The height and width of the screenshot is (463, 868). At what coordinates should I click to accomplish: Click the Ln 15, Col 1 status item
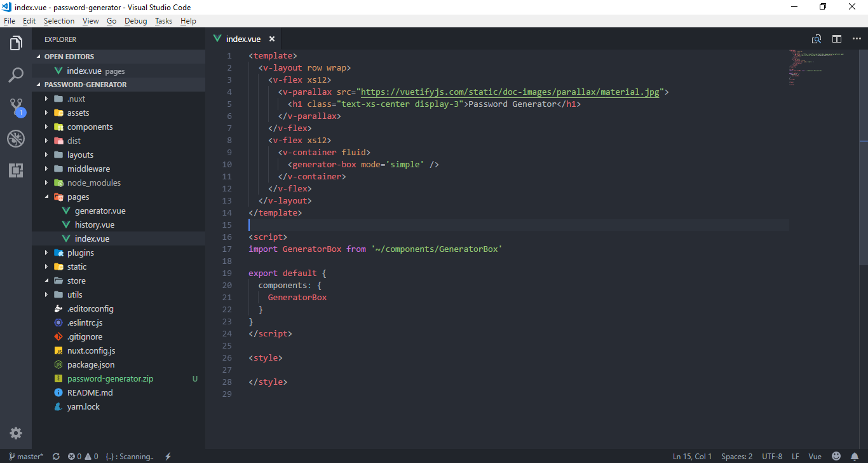(692, 456)
